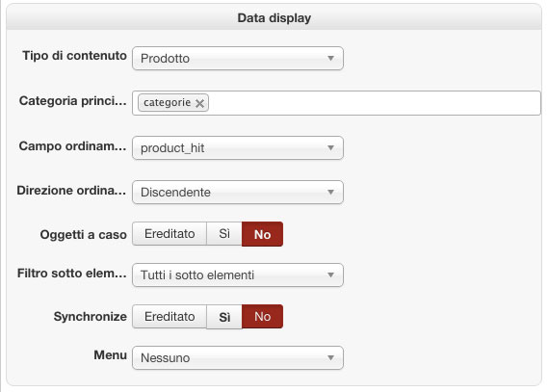This screenshot has height=392, width=548.
Task: Set Oggetti a caso to Ereditato
Action: tap(170, 234)
